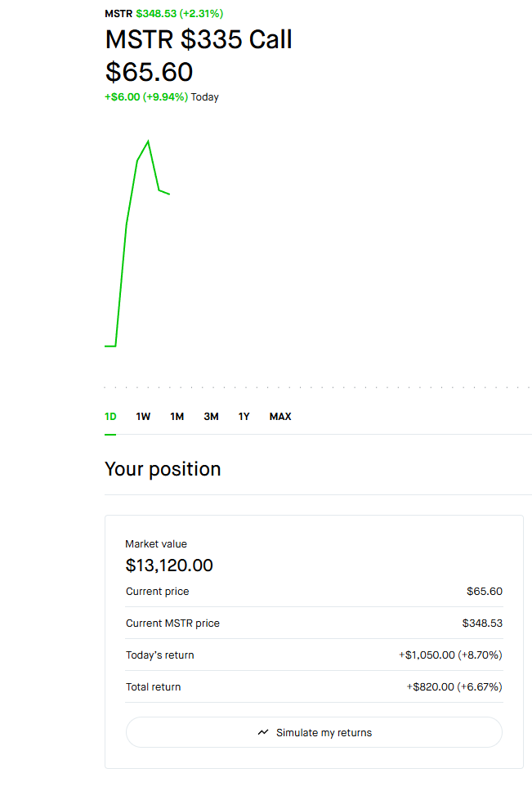
Task: Click the line chart icon on Simulate button
Action: coord(262,731)
